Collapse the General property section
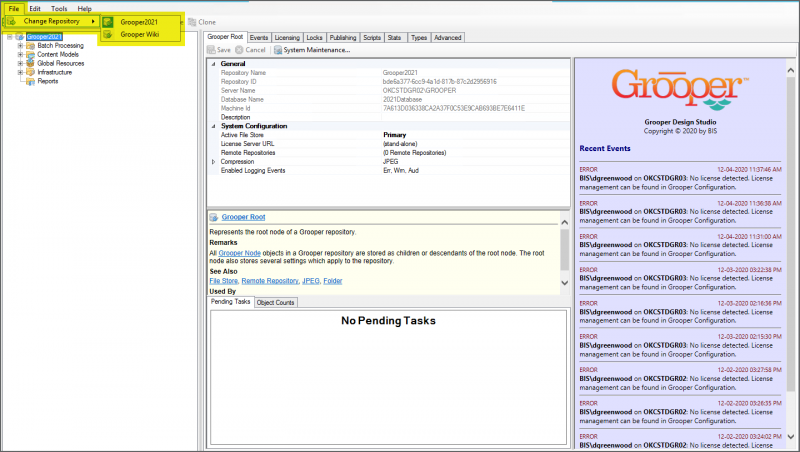Image resolution: width=800 pixels, height=452 pixels. pos(213,64)
